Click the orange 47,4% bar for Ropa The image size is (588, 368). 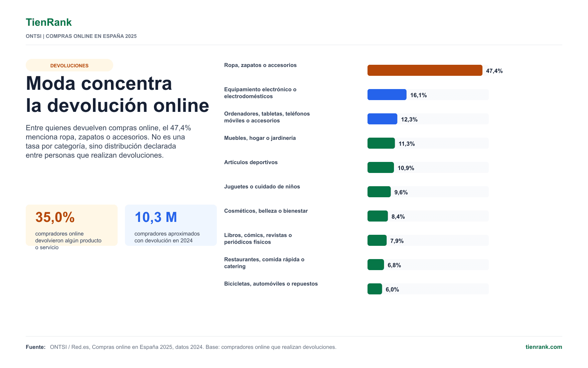(x=425, y=70)
